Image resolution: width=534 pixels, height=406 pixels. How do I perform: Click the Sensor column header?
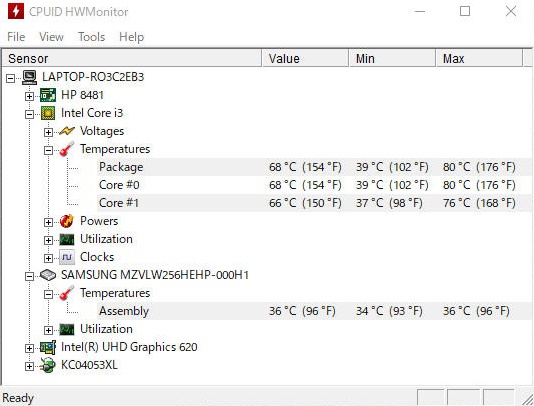click(x=131, y=59)
